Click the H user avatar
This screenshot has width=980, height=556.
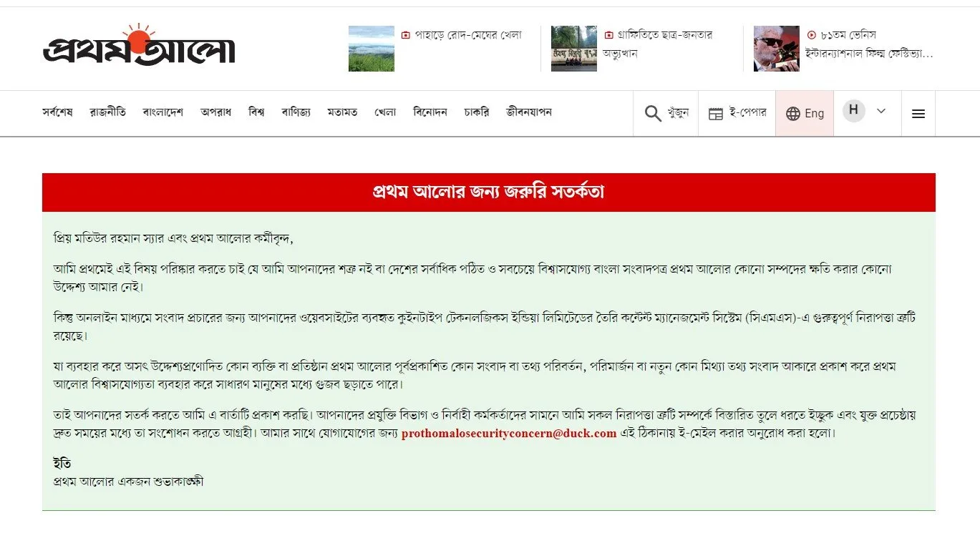click(853, 111)
